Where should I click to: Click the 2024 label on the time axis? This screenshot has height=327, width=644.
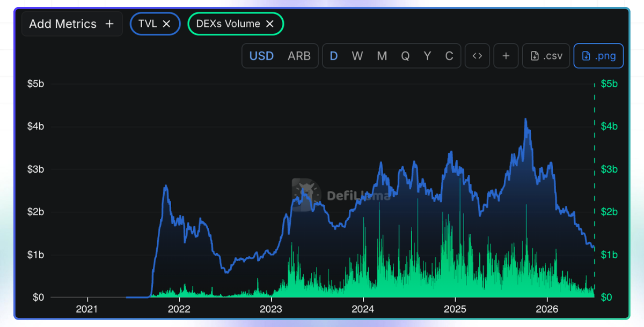(x=363, y=309)
